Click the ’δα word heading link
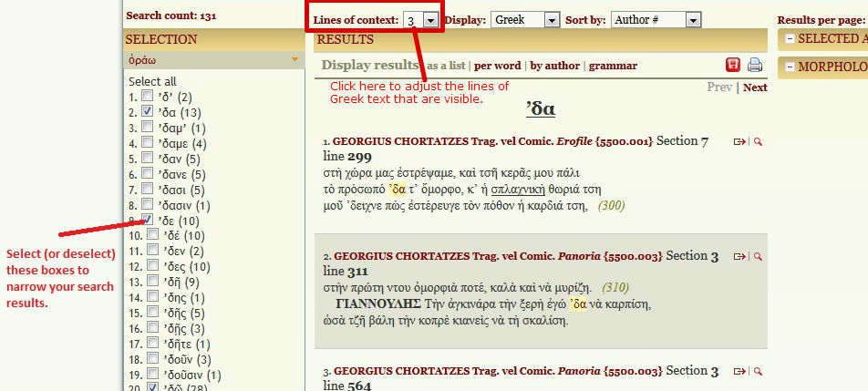 (x=541, y=109)
